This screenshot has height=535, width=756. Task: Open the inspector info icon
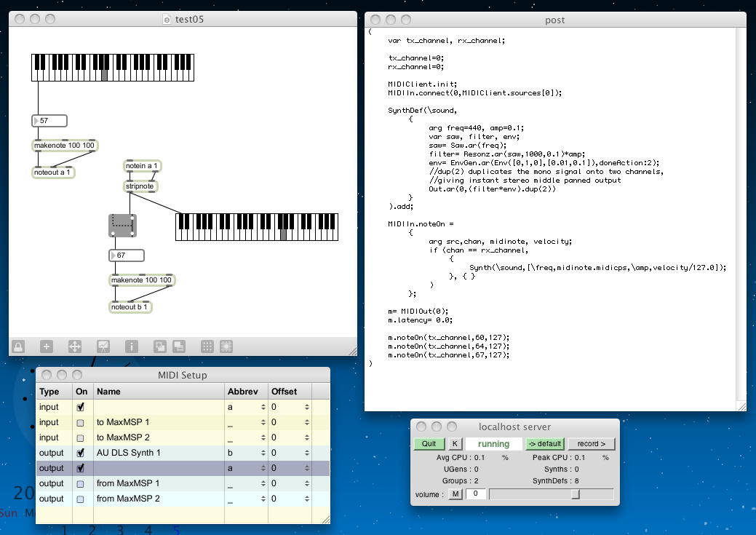(x=132, y=347)
